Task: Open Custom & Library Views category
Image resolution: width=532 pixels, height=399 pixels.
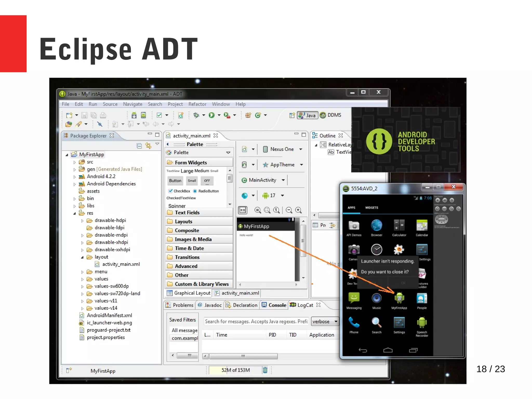Action: [x=199, y=284]
